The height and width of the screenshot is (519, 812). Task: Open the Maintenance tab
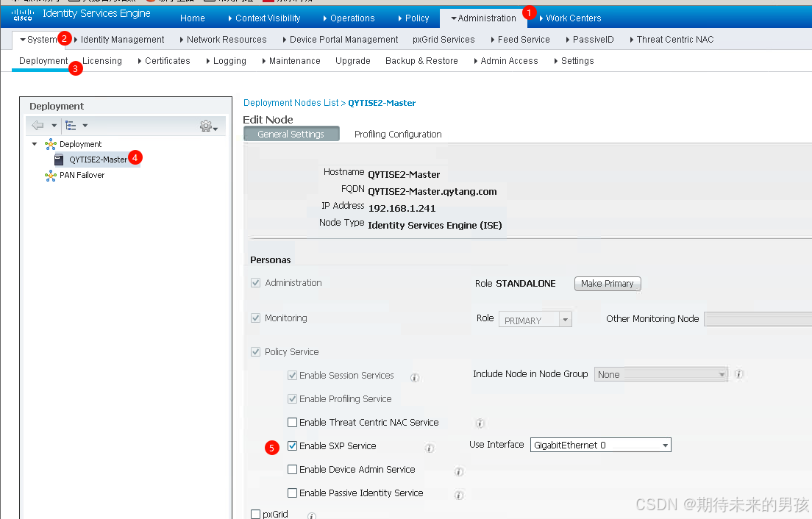(291, 60)
